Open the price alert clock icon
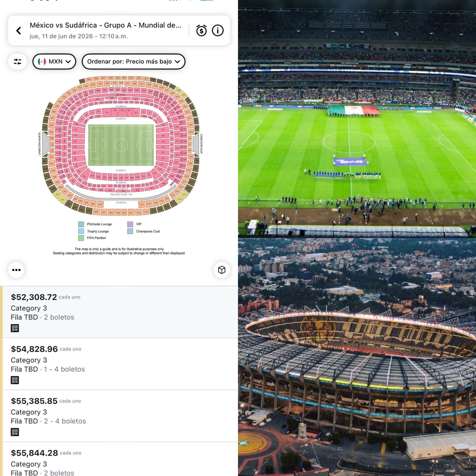476x476 pixels. tap(201, 30)
